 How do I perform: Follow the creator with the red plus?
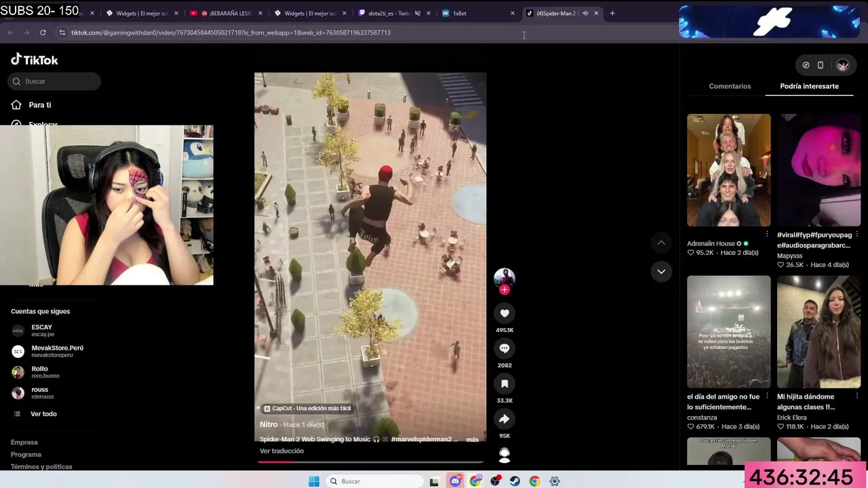point(505,290)
